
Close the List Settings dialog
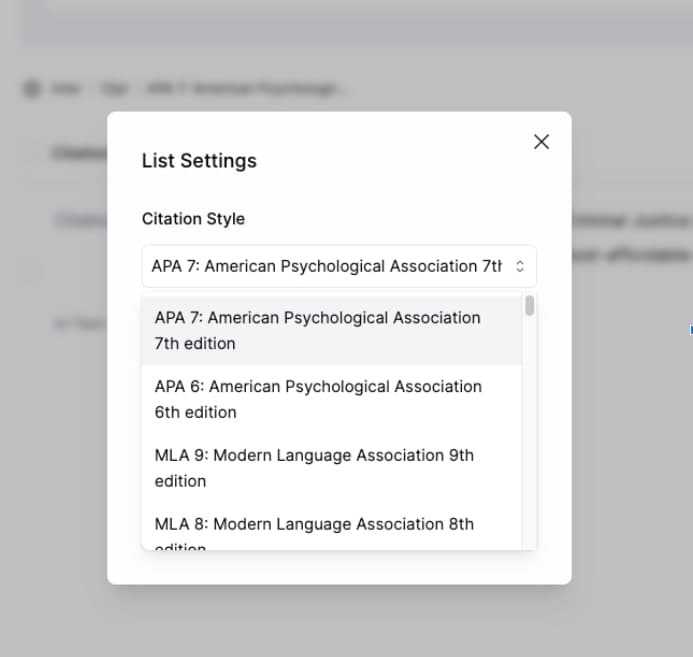[541, 142]
